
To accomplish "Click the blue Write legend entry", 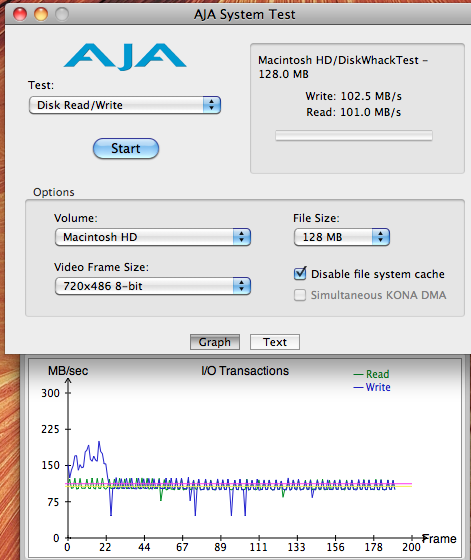I will [372, 387].
